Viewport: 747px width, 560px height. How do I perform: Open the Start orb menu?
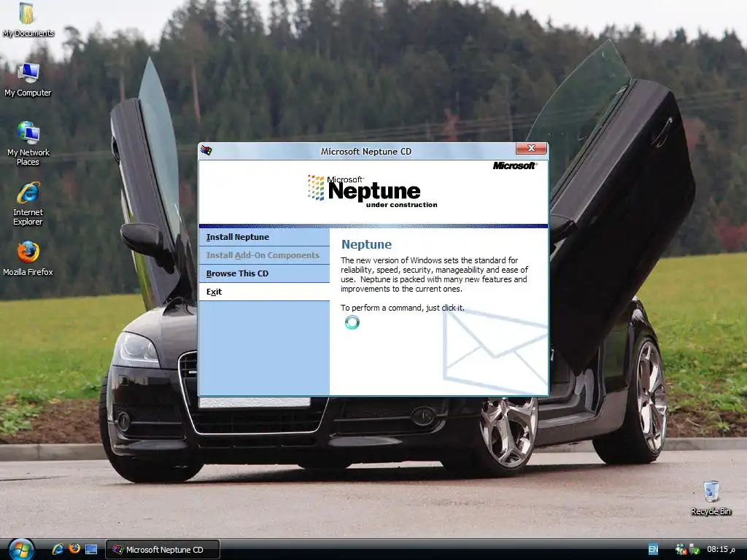[x=21, y=550]
